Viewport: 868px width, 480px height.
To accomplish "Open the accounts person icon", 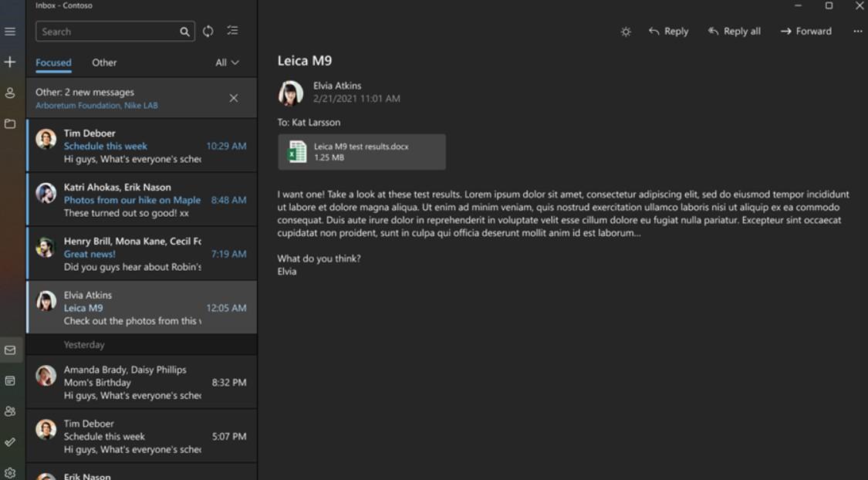I will pyautogui.click(x=10, y=93).
